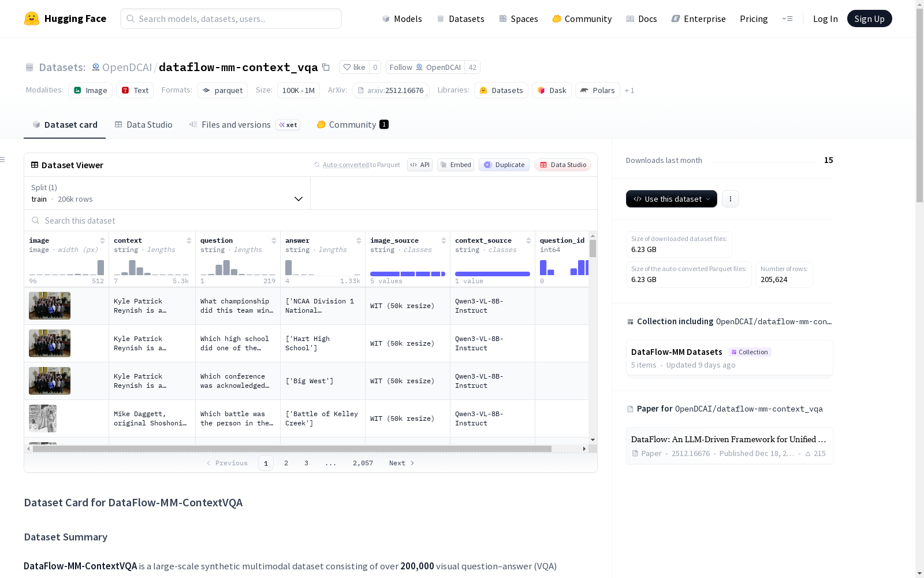Screen dimensions: 924x578
Task: Open the Files and versions tab
Action: pyautogui.click(x=244, y=125)
